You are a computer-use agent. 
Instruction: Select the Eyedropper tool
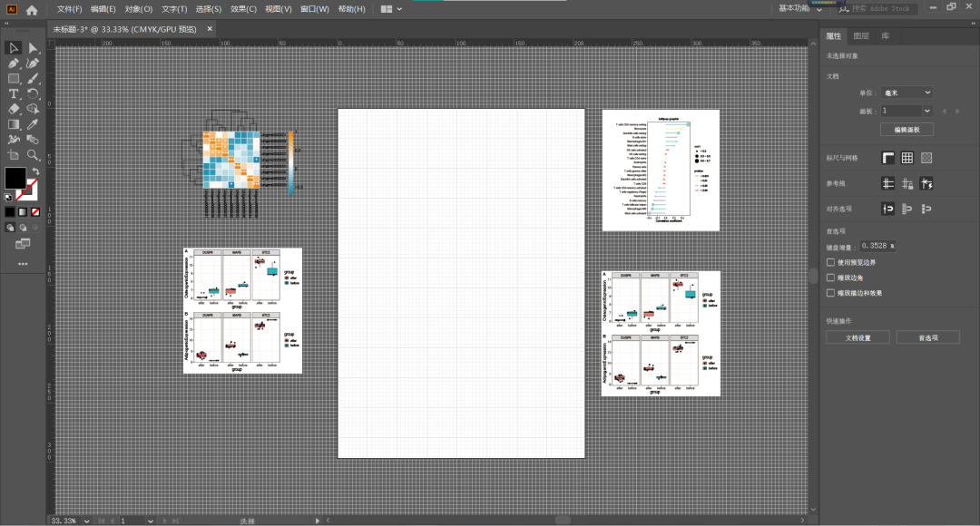(x=33, y=124)
